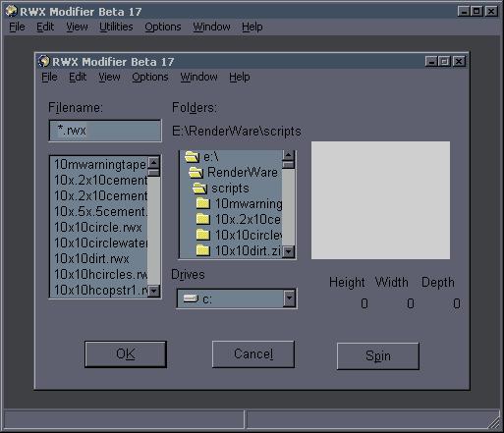504x433 pixels.
Task: Click the Cancel button
Action: coord(253,354)
